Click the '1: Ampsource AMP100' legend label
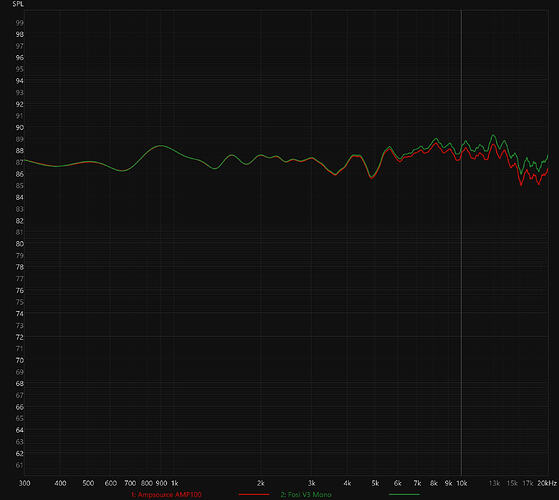 [166, 495]
